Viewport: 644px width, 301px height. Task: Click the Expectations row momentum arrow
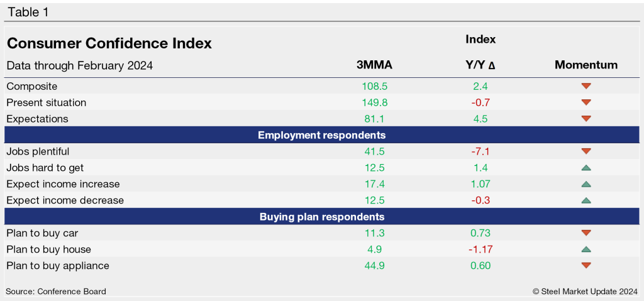pyautogui.click(x=586, y=119)
